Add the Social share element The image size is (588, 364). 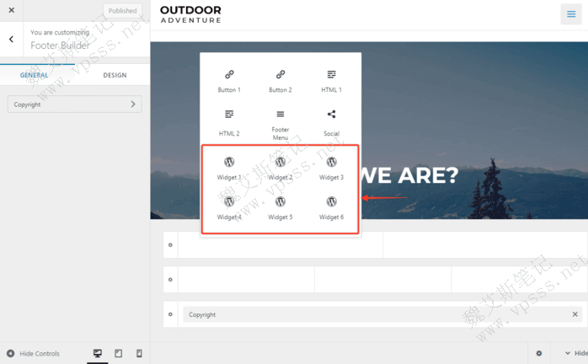pyautogui.click(x=331, y=123)
